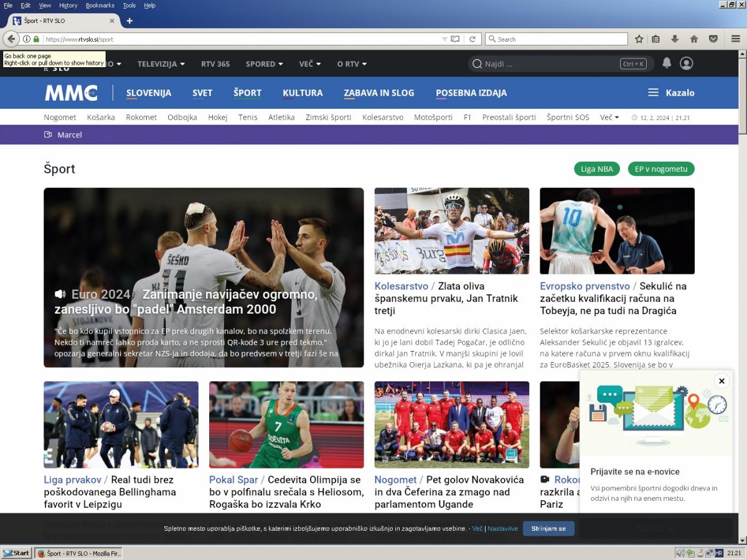This screenshot has width=747, height=560.
Task: Click the Marcel video bar
Action: 63,134
